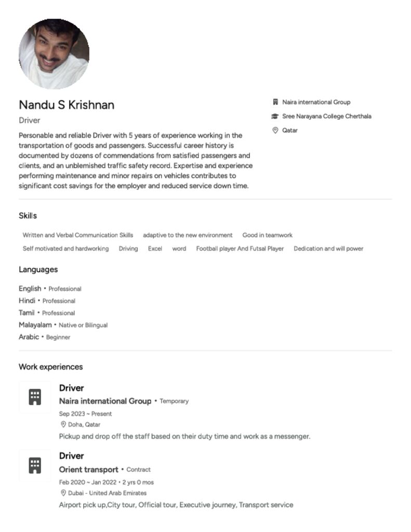Click the Naira international Group sidebar text
Viewport: 411px width, 532px height.
click(316, 102)
